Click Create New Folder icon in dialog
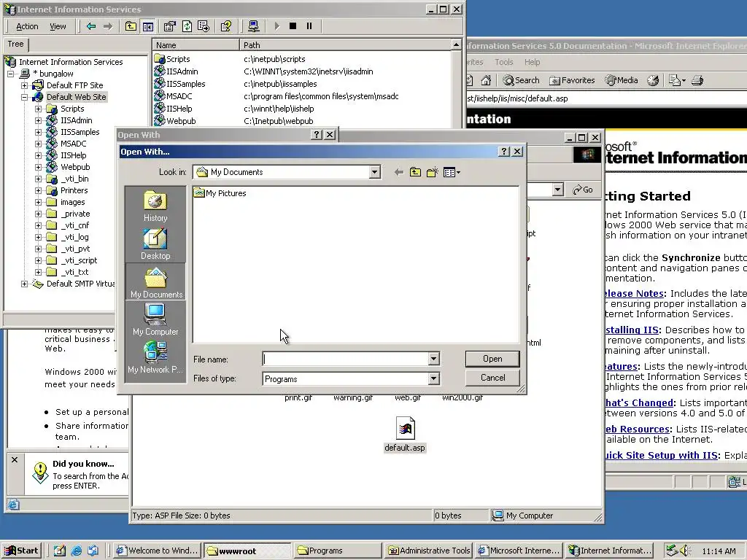747x560 pixels. [432, 172]
